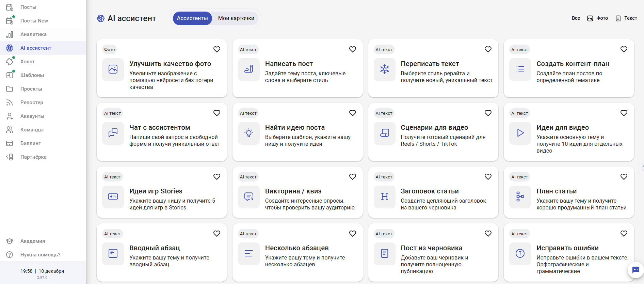Screen dimensions: 644x284
Task: Favorite the Написать пост card with heart
Action: point(352,49)
